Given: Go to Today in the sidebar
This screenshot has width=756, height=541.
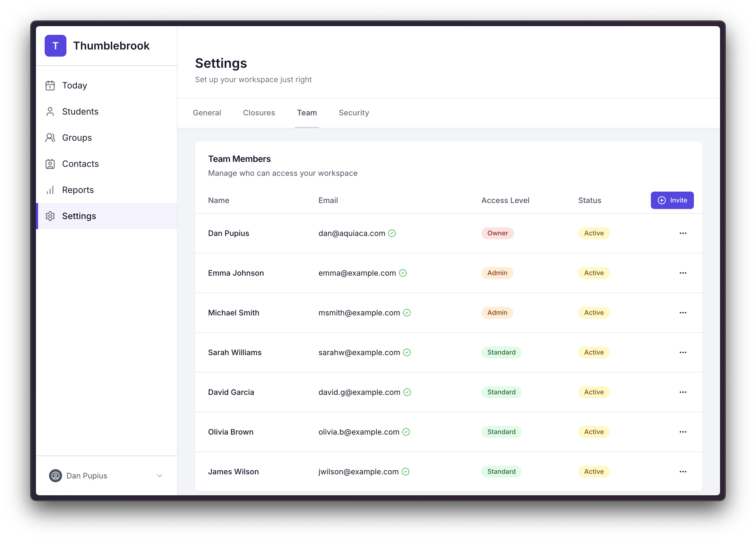Looking at the screenshot, I should [x=107, y=85].
